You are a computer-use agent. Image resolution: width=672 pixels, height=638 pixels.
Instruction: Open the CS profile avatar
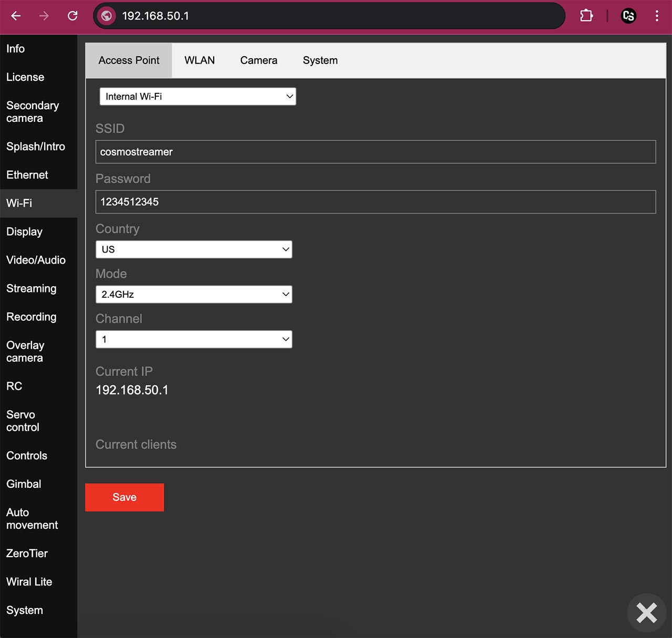coord(628,16)
